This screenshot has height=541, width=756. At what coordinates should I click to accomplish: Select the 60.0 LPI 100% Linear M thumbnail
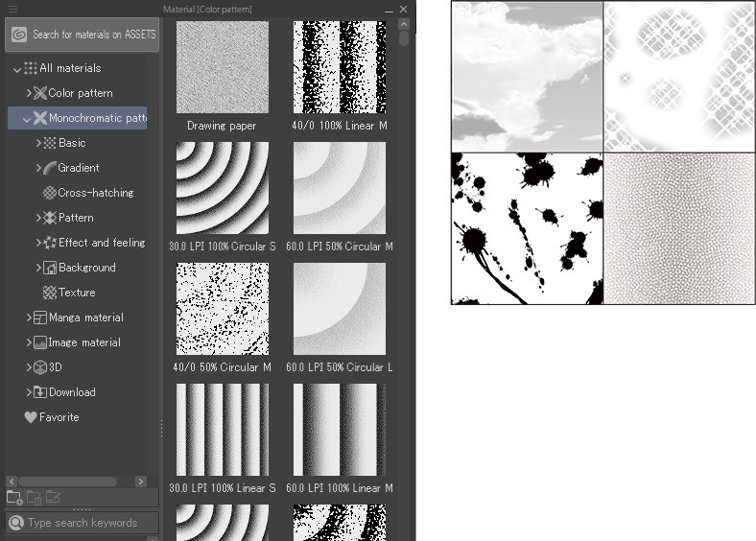[x=340, y=430]
